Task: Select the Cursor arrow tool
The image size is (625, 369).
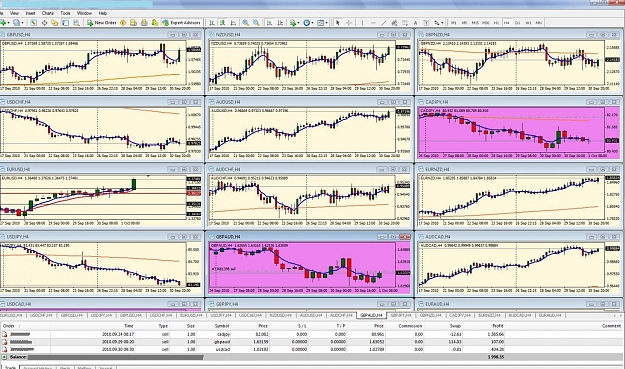Action: (x=338, y=23)
